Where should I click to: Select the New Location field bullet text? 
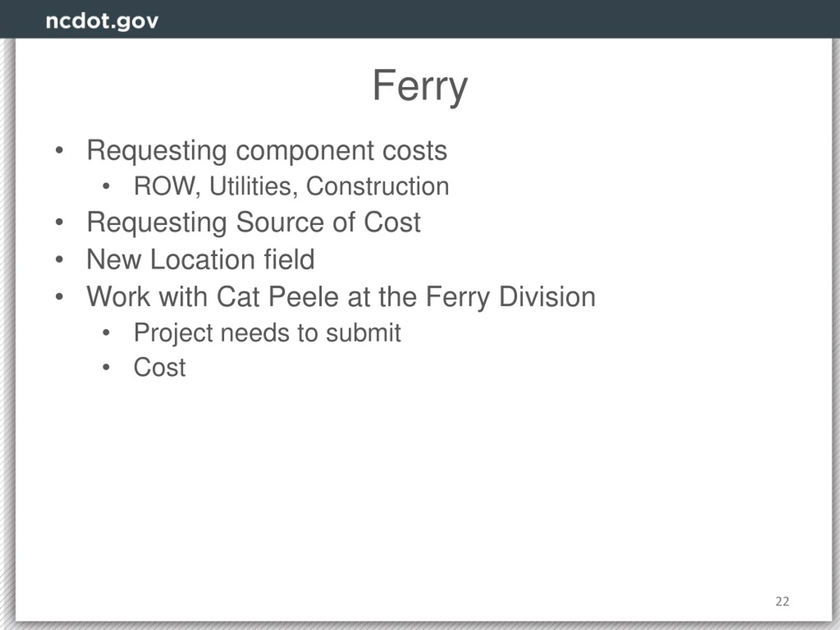click(x=200, y=259)
